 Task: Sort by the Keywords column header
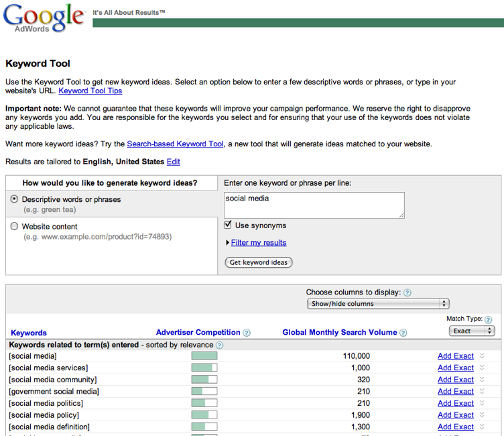click(x=29, y=333)
